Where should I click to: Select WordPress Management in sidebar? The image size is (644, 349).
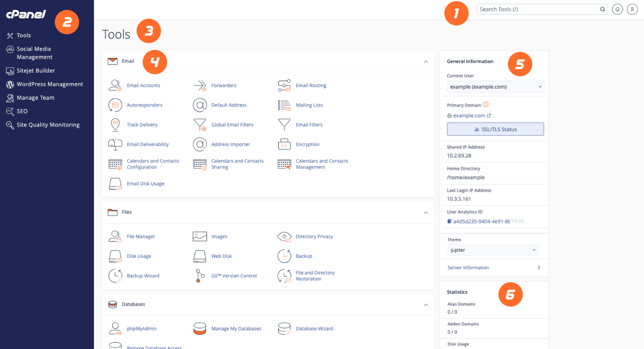(x=50, y=84)
